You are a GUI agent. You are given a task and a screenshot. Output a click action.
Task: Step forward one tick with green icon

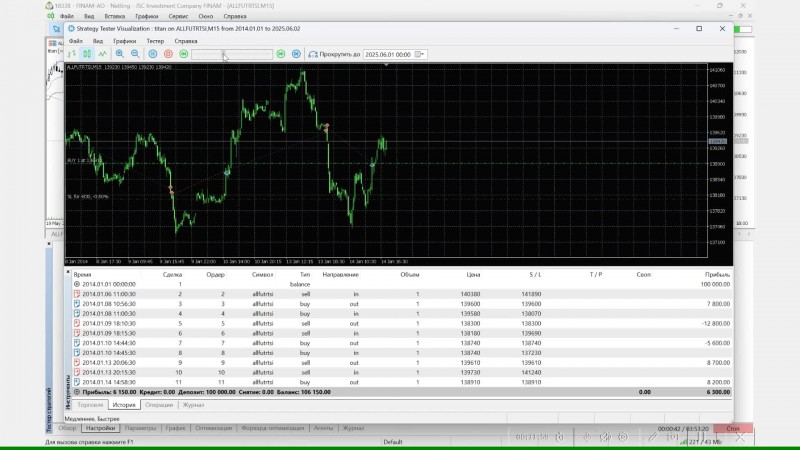281,54
